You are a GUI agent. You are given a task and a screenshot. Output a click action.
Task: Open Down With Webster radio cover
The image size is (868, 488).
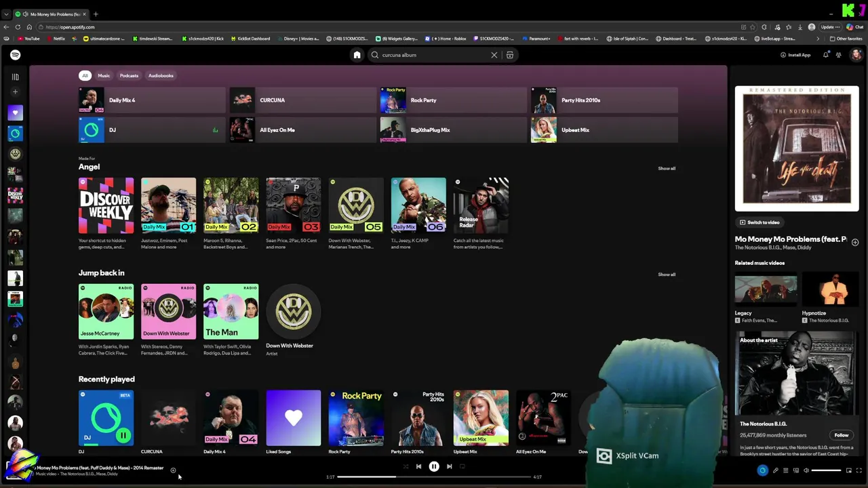168,312
